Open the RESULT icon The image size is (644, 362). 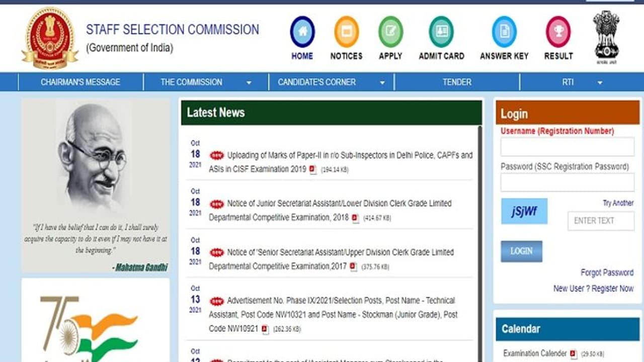pyautogui.click(x=558, y=31)
